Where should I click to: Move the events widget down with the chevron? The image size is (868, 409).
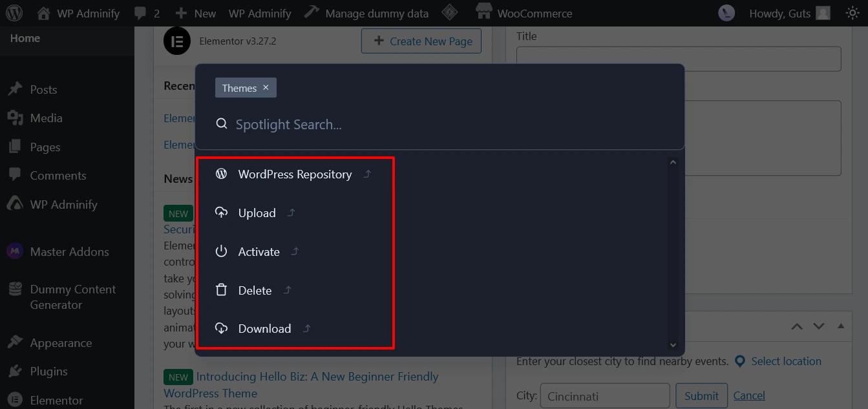[x=819, y=326]
